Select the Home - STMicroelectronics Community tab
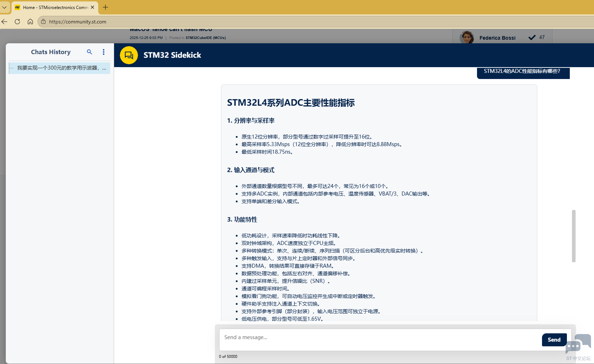 [54, 7]
